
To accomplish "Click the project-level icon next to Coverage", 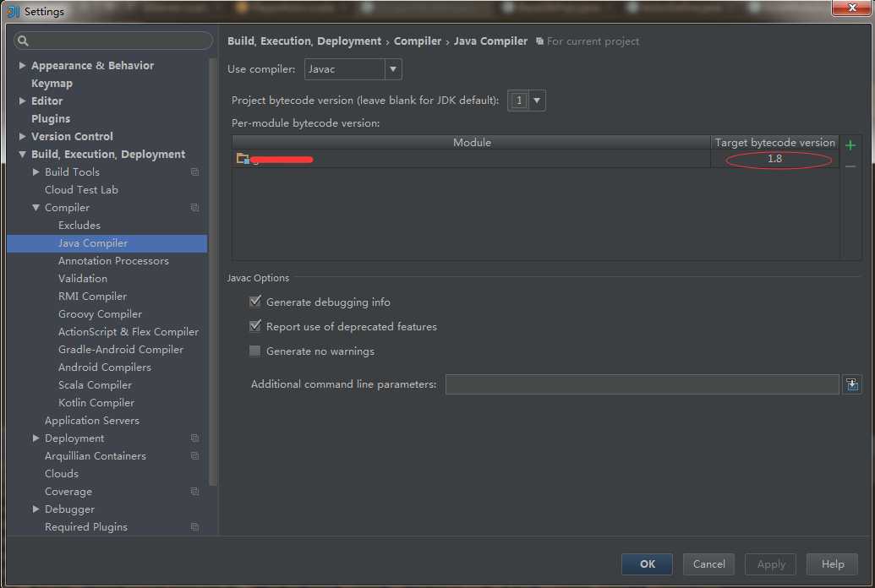I will (x=194, y=492).
